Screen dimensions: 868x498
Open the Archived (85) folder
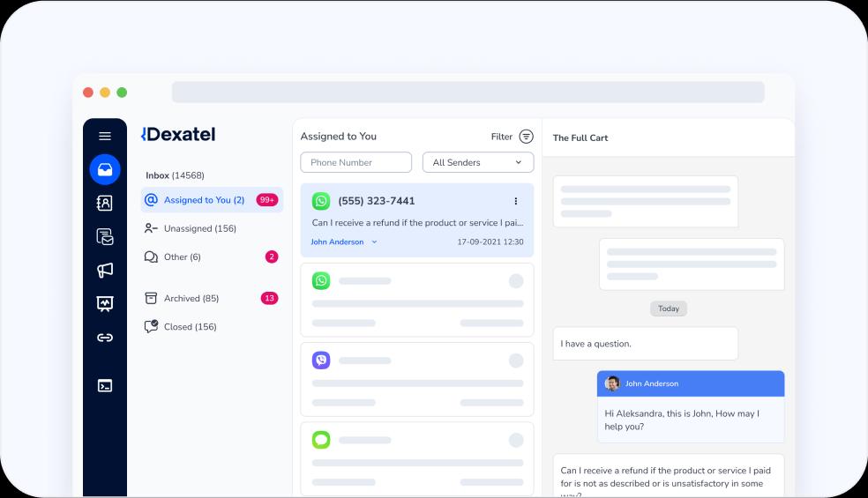[182, 298]
